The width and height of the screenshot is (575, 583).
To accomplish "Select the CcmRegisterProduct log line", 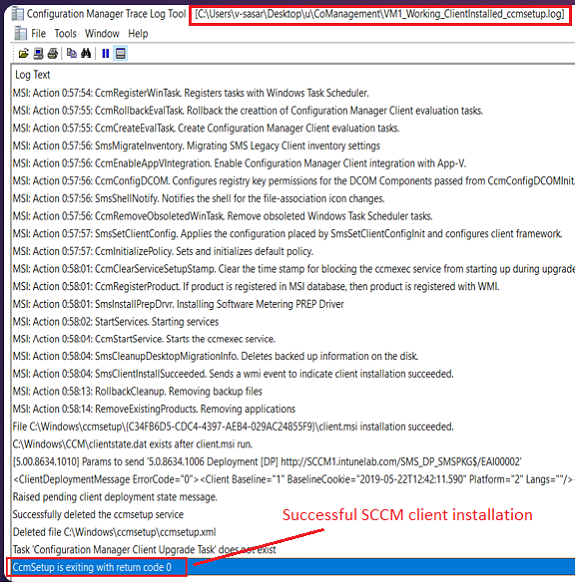I will coord(293,286).
